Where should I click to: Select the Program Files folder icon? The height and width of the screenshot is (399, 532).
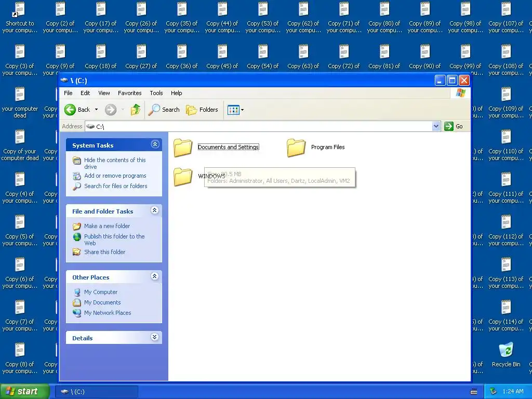click(296, 148)
